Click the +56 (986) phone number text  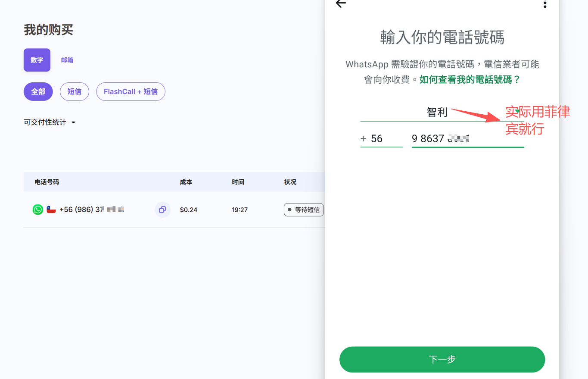[x=92, y=210]
